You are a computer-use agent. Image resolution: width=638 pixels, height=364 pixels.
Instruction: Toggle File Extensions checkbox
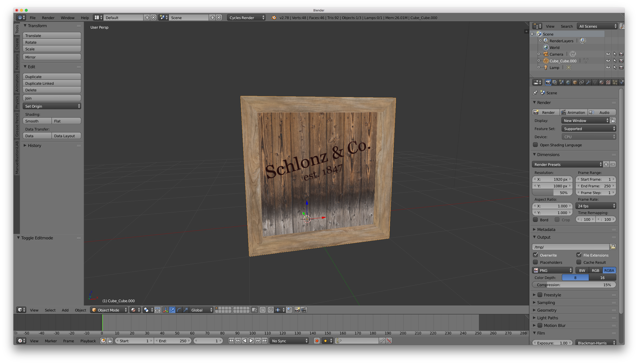point(579,255)
